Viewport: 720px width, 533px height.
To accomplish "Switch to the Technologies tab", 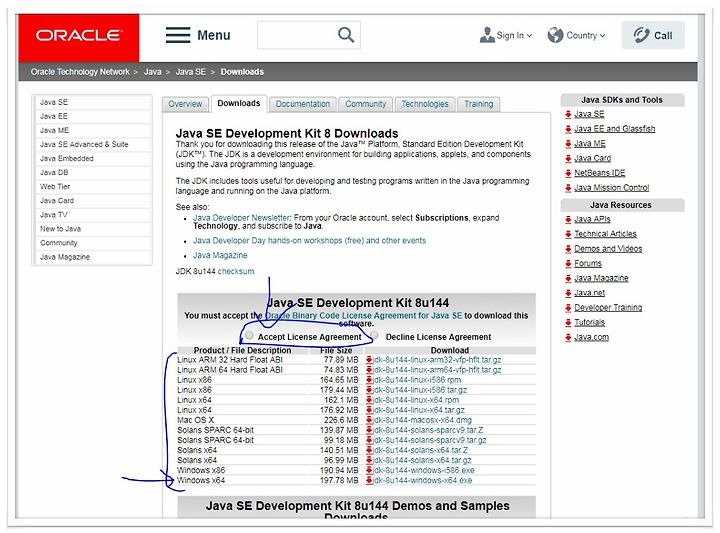I will (425, 104).
